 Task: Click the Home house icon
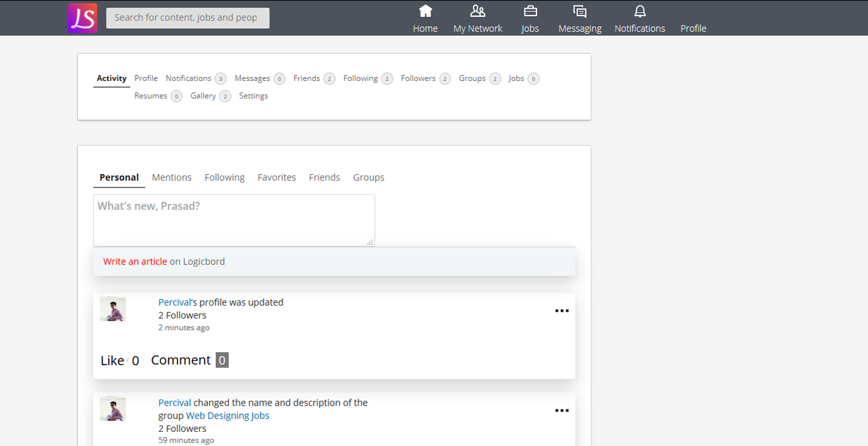[x=425, y=11]
